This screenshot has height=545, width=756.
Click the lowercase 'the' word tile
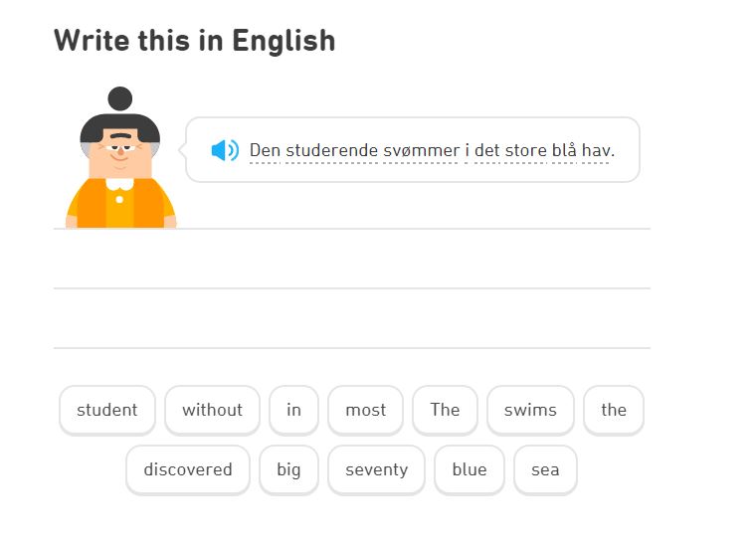614,410
